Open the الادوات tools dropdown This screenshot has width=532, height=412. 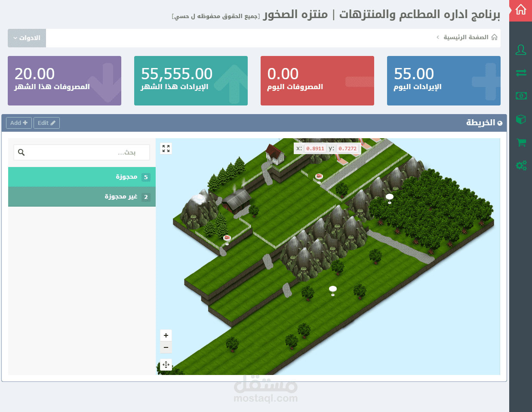coord(26,38)
